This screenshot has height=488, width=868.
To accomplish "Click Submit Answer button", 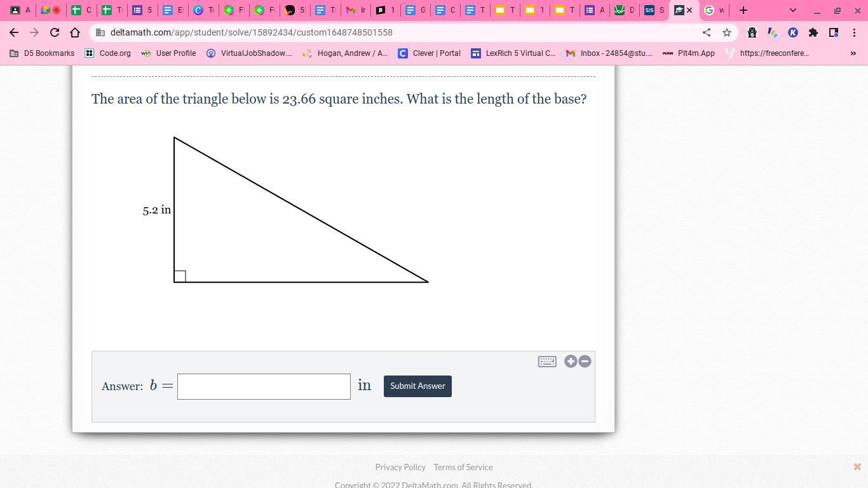I will point(417,386).
